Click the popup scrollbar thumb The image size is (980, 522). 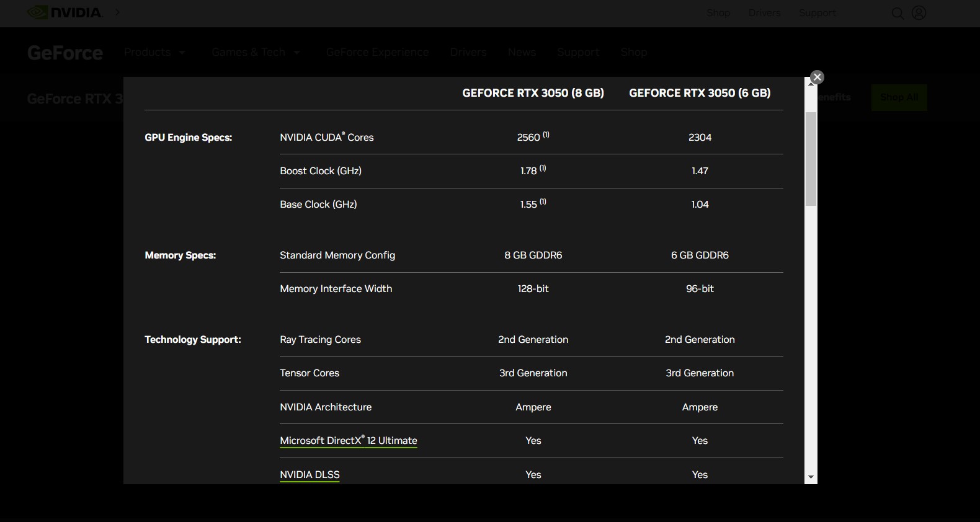click(811, 159)
